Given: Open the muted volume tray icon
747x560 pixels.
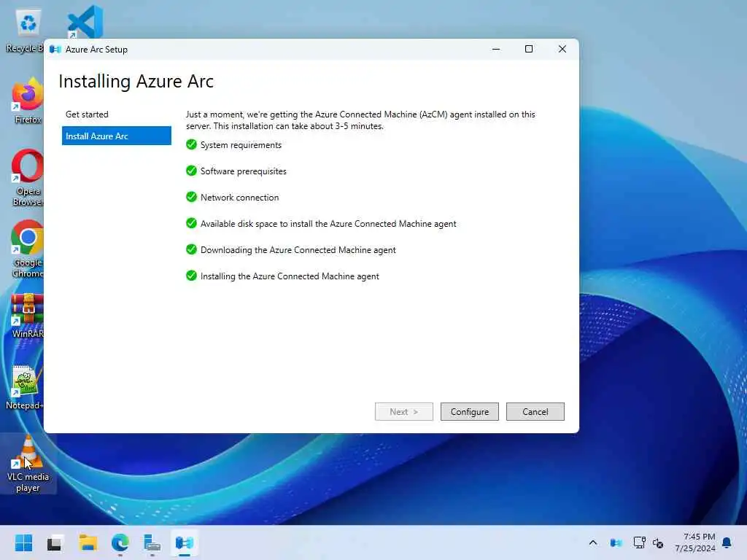Looking at the screenshot, I should coord(659,542).
